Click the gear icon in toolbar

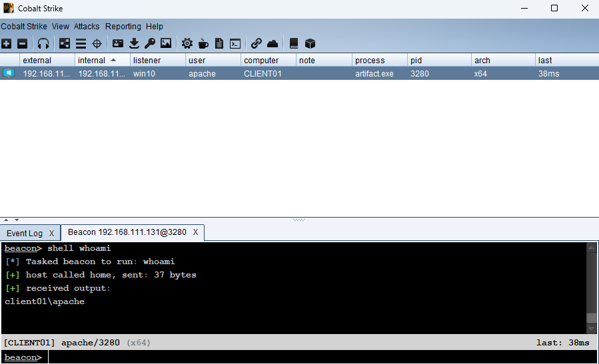pyautogui.click(x=187, y=44)
